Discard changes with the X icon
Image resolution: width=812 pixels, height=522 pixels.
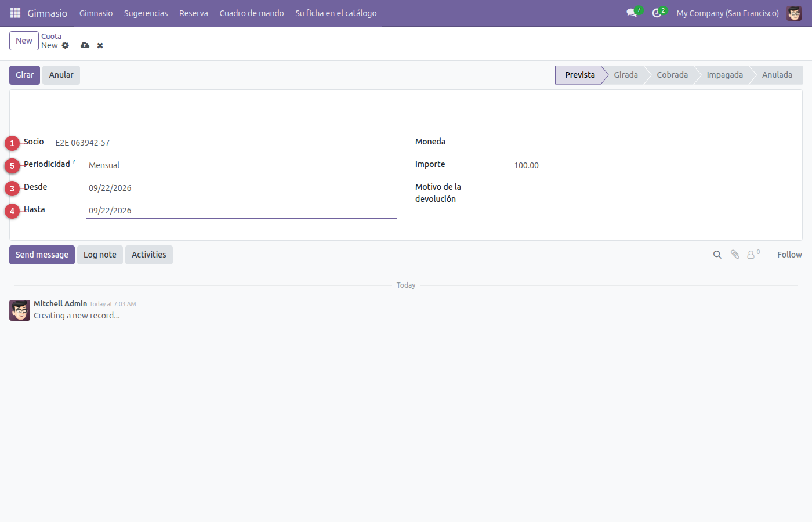pyautogui.click(x=100, y=45)
